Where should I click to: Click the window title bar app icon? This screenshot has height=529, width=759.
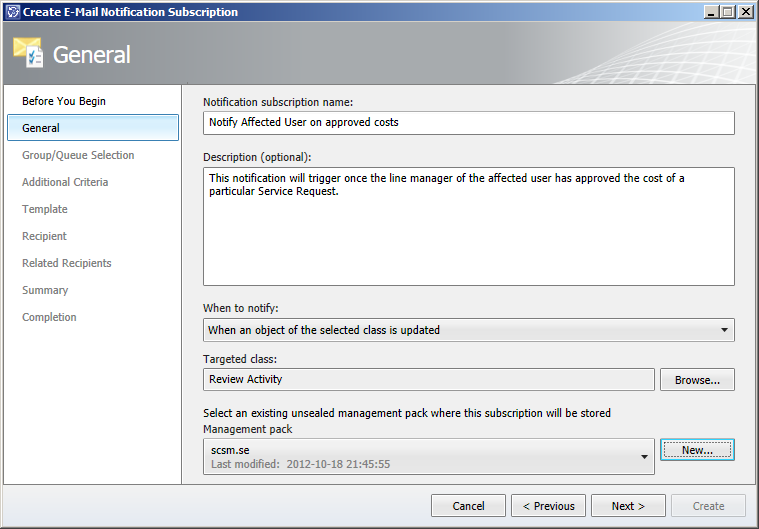pyautogui.click(x=13, y=12)
